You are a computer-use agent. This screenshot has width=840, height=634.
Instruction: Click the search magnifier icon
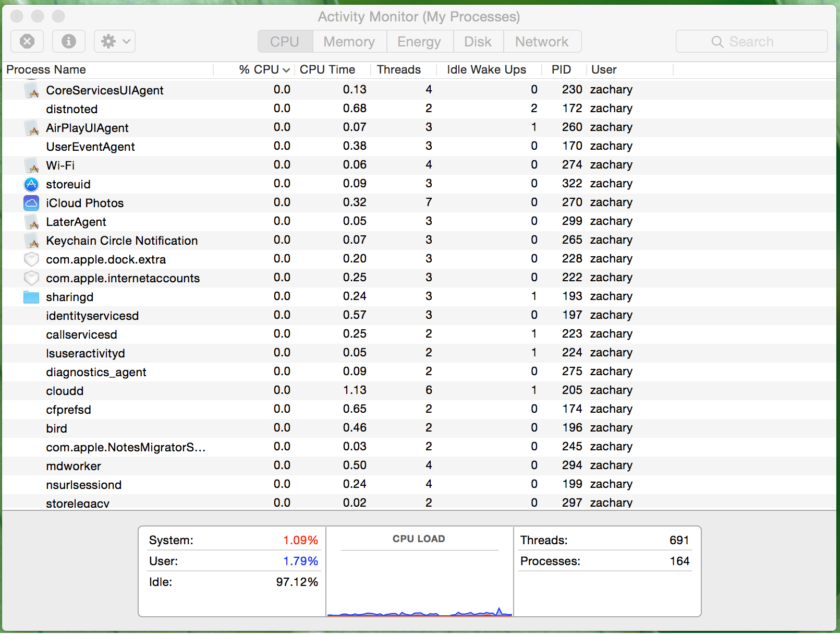click(717, 42)
